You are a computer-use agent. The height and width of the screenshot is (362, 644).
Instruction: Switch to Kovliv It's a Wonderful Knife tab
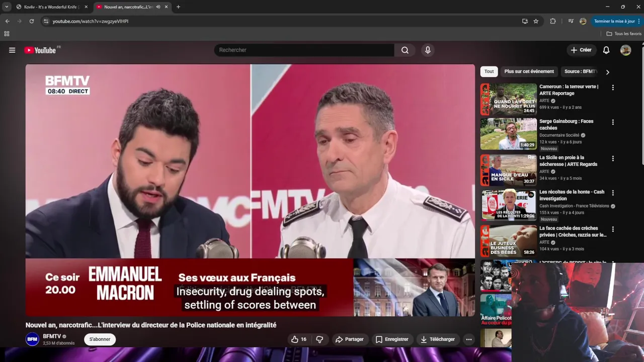(52, 7)
